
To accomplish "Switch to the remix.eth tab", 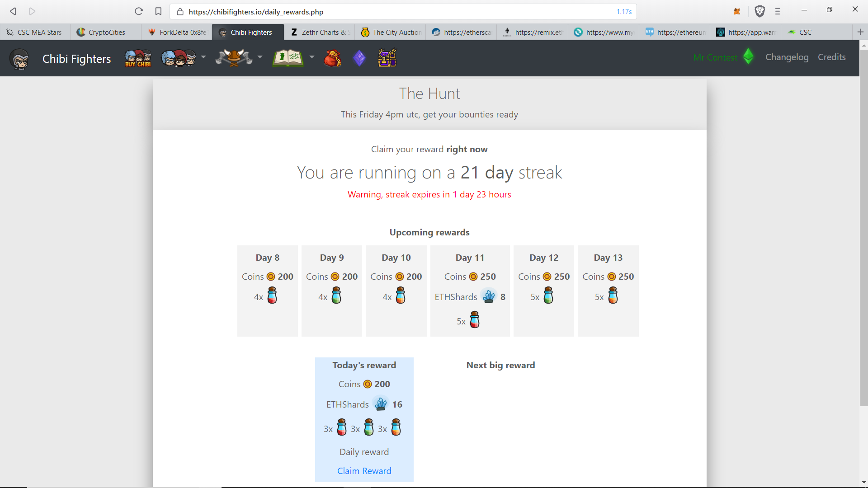I will point(533,32).
